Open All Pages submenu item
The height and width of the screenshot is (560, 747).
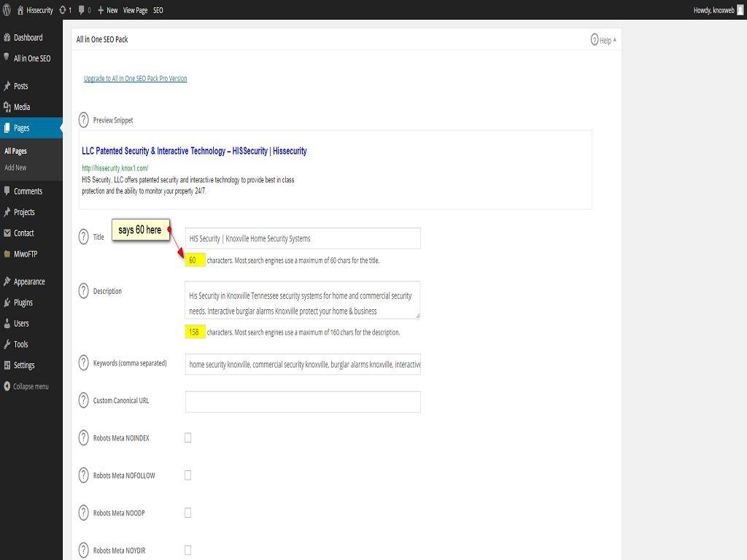coord(16,151)
